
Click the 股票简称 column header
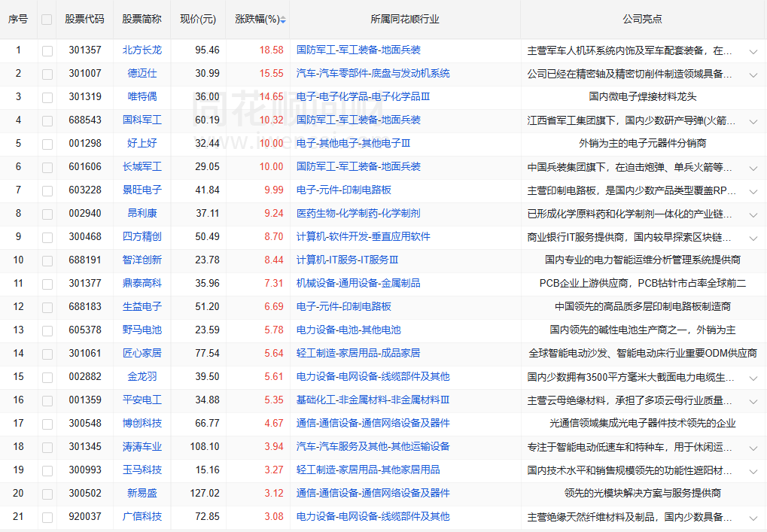click(142, 19)
